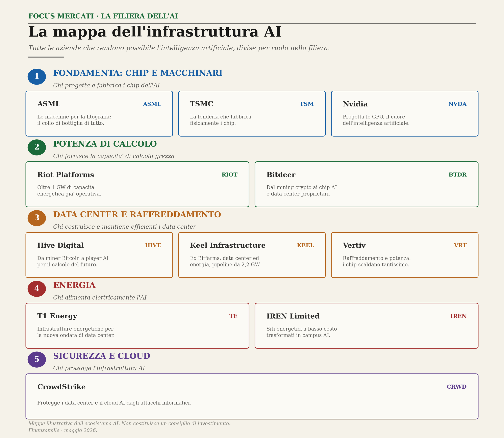Click the blue number 1 circle badge
The height and width of the screenshot is (438, 504).
tap(37, 76)
